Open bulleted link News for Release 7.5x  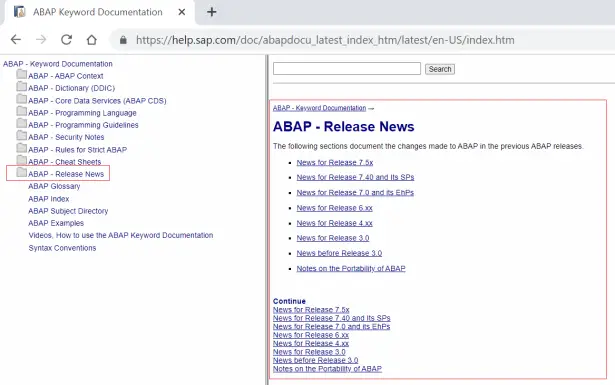tap(335, 162)
